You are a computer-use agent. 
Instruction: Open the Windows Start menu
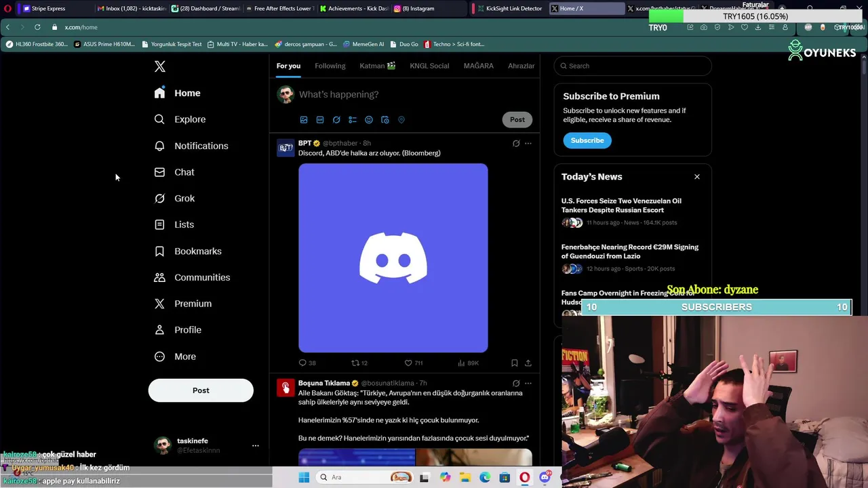304,477
